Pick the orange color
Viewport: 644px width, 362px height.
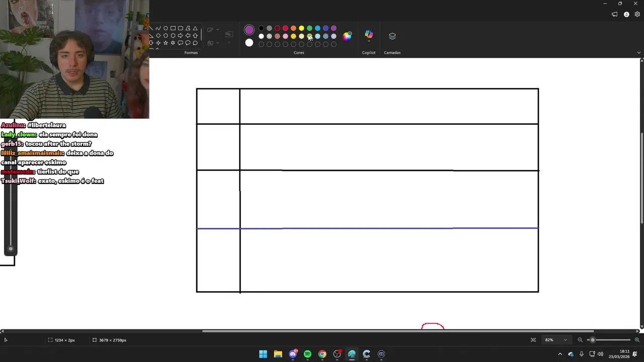[x=293, y=28]
